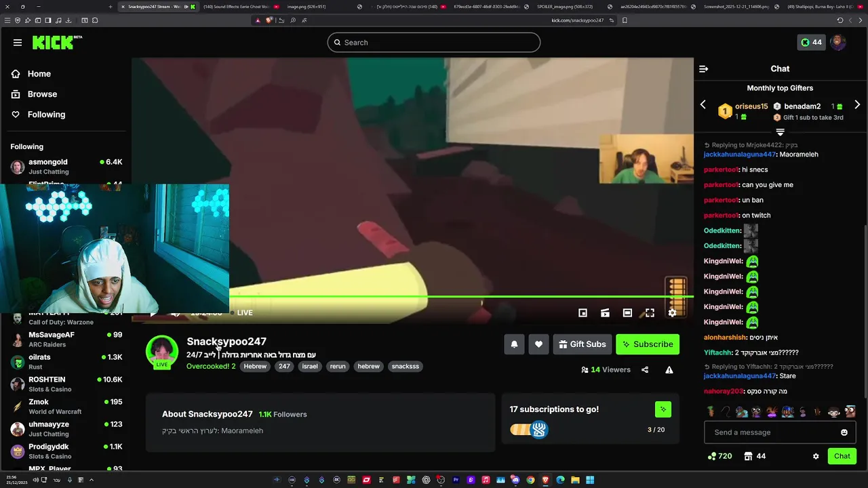The image size is (868, 488).
Task: Click the KICKs balance showing 44 in header
Action: click(811, 43)
